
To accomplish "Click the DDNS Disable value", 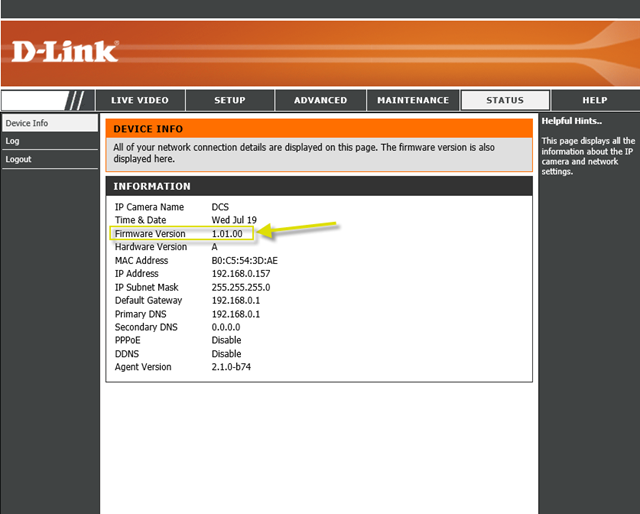I will click(x=227, y=354).
